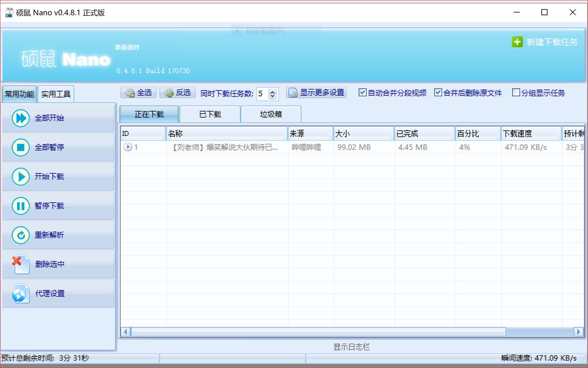Click the 反选 invert-selection icon
Screen dimensions: 588x368
(x=169, y=93)
